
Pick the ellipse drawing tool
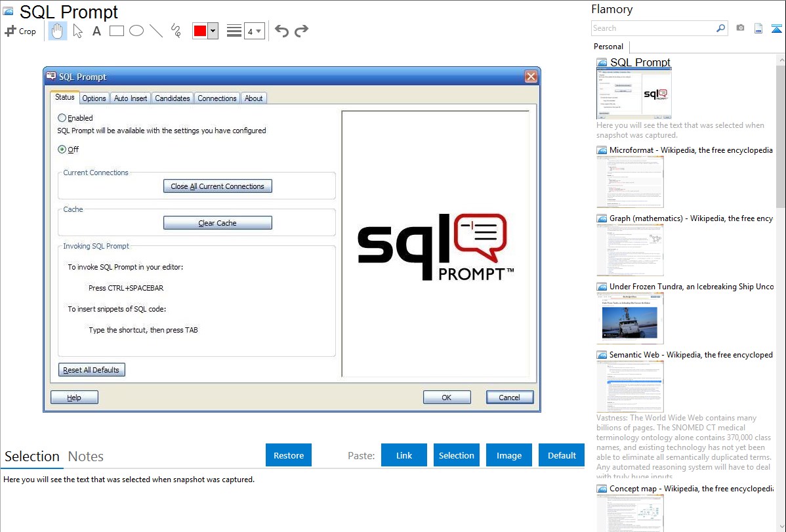(x=136, y=31)
